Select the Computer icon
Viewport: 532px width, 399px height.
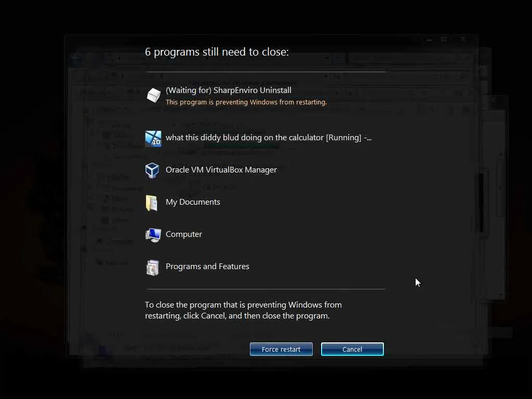(153, 235)
